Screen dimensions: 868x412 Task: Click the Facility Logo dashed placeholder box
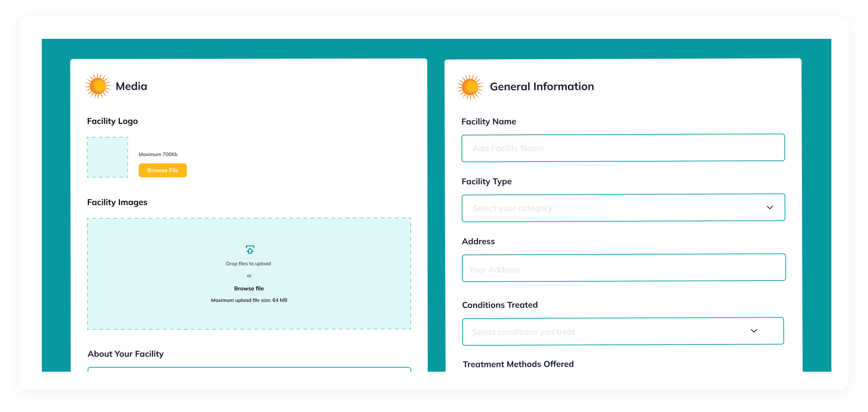click(108, 157)
